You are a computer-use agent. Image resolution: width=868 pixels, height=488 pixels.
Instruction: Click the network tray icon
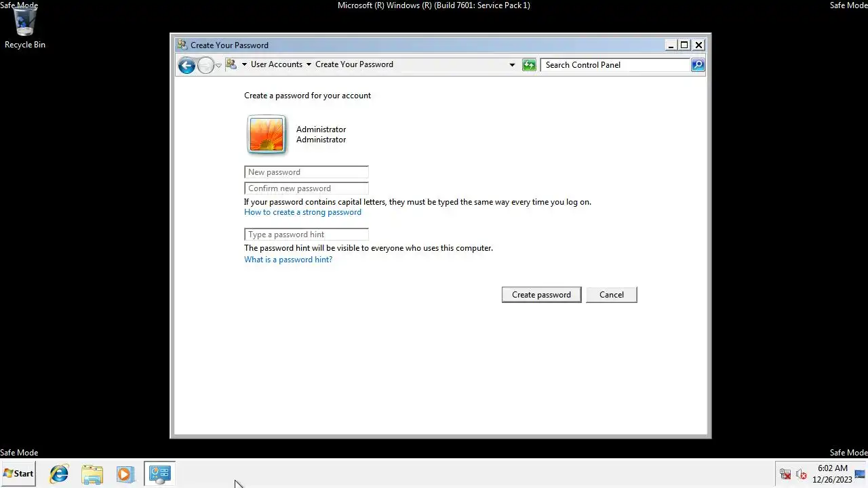(x=785, y=474)
